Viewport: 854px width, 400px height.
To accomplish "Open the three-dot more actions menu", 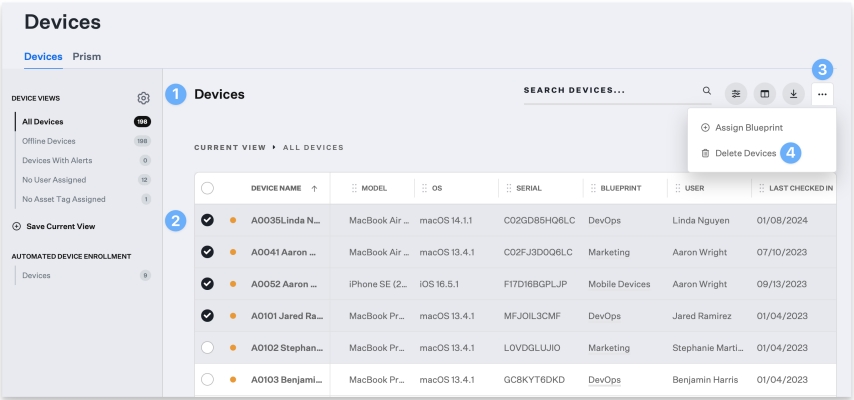I will 822,94.
